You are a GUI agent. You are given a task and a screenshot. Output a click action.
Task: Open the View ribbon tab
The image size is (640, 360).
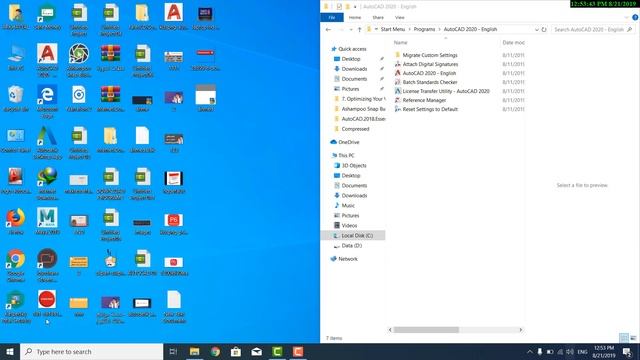400,18
